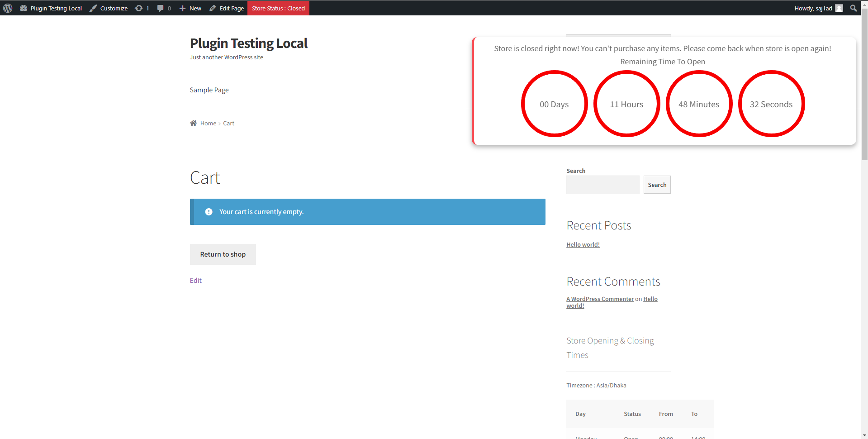Click the 11 Hours countdown circle
Viewport: 868px width, 439px height.
coord(626,104)
